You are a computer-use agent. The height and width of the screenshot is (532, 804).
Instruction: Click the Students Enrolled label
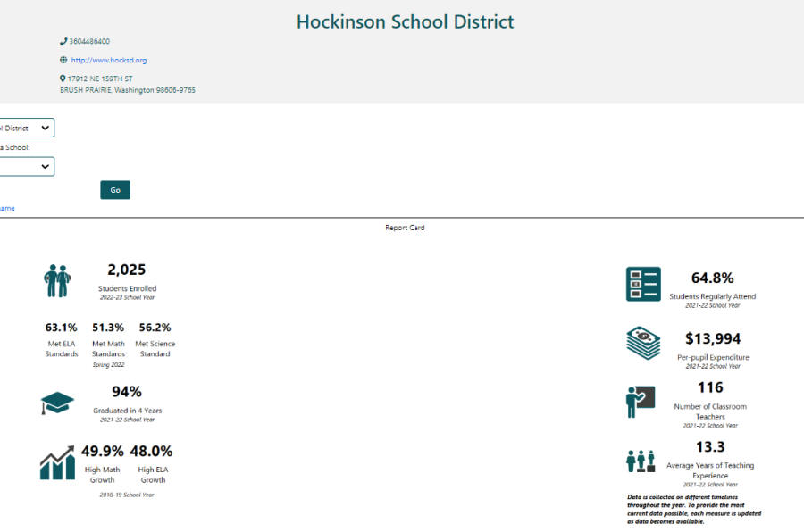(127, 288)
